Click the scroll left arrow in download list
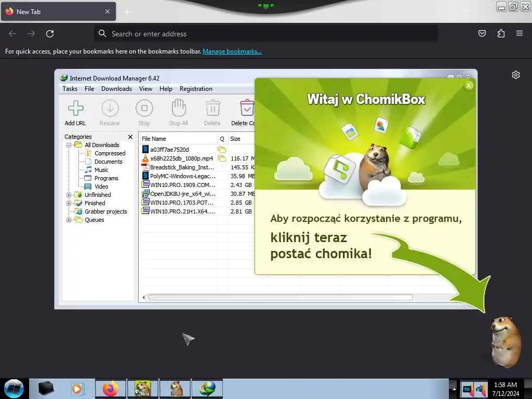Image resolution: width=532 pixels, height=399 pixels. 143,298
